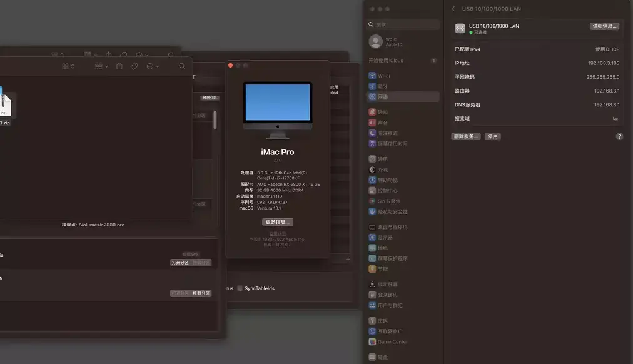Image resolution: width=633 pixels, height=364 pixels.
Task: Click 已配置 IPv4 value 使用 DHCP
Action: (607, 49)
